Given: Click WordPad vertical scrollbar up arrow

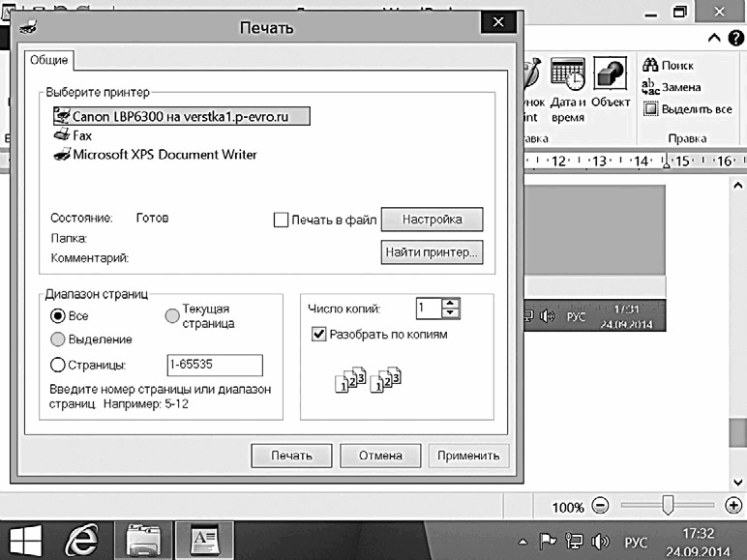Looking at the screenshot, I should pos(738,186).
